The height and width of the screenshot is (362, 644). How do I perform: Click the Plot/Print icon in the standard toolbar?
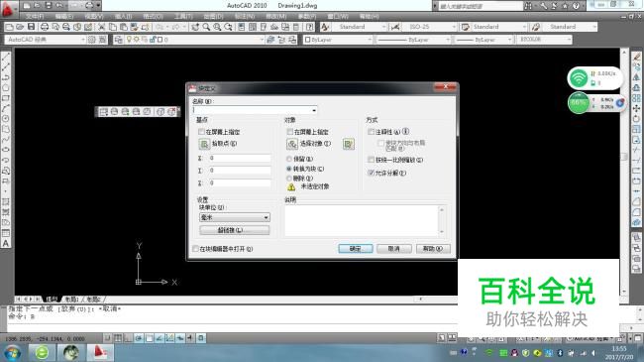(x=45, y=27)
